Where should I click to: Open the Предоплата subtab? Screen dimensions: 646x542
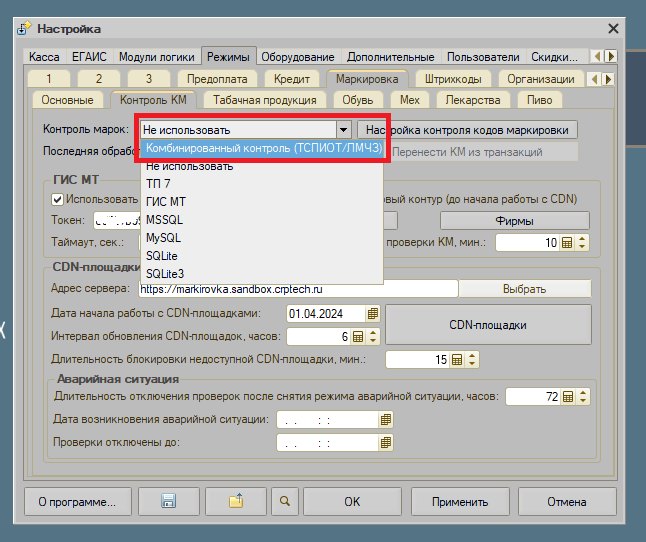coord(217,79)
